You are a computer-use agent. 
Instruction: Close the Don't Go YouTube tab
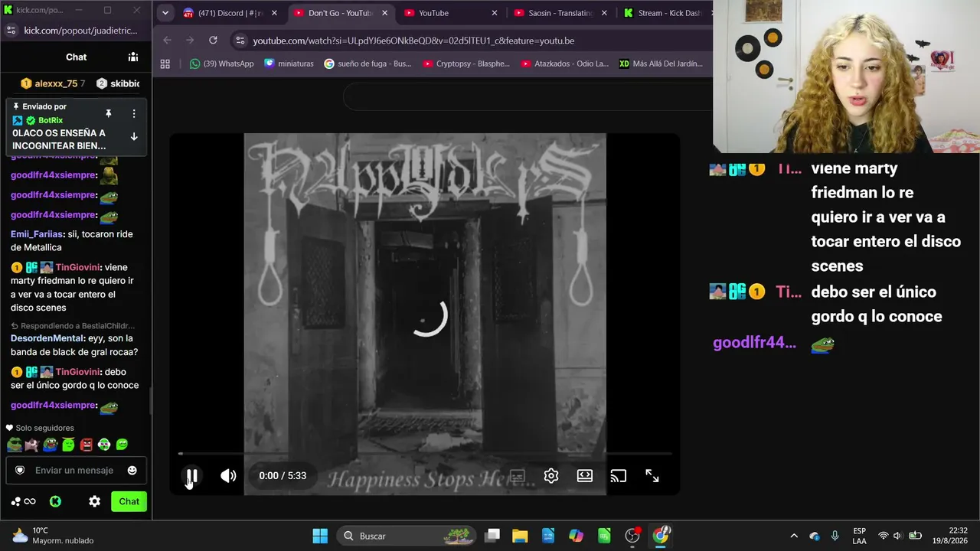384,13
